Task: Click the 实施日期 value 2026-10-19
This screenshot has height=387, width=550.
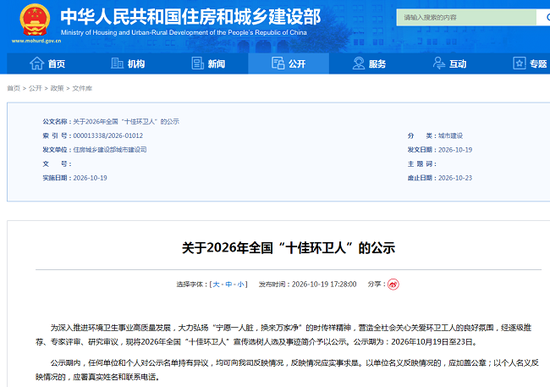Action: (x=90, y=178)
